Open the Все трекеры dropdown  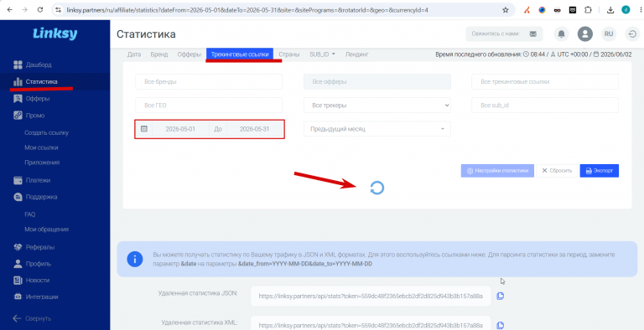point(377,106)
